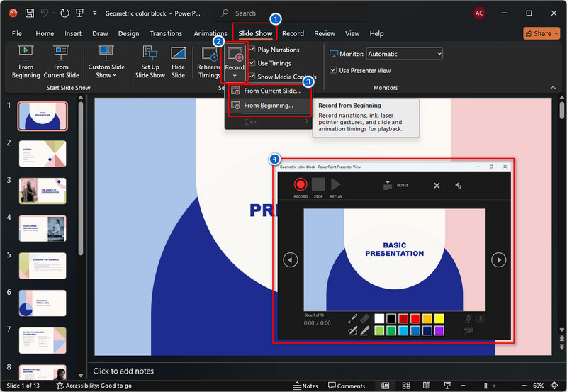Choose From Current Slide in Record menu
This screenshot has height=392, width=567.
click(x=269, y=91)
